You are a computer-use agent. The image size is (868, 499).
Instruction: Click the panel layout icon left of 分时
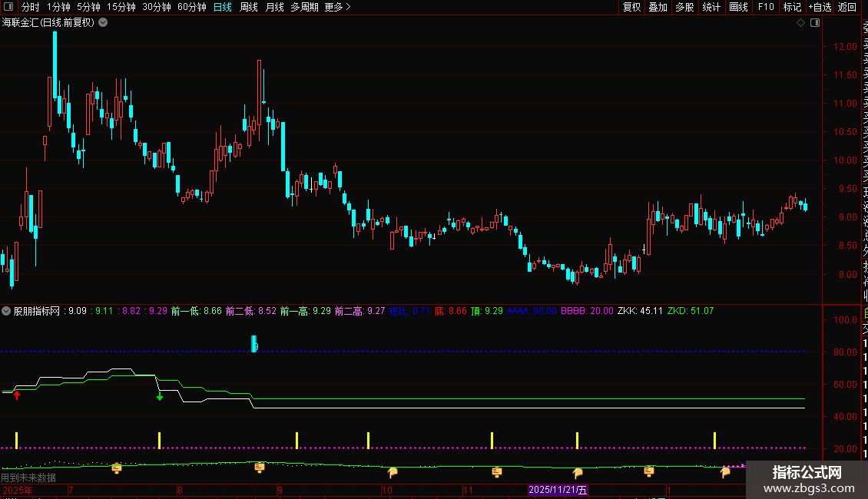[x=8, y=7]
